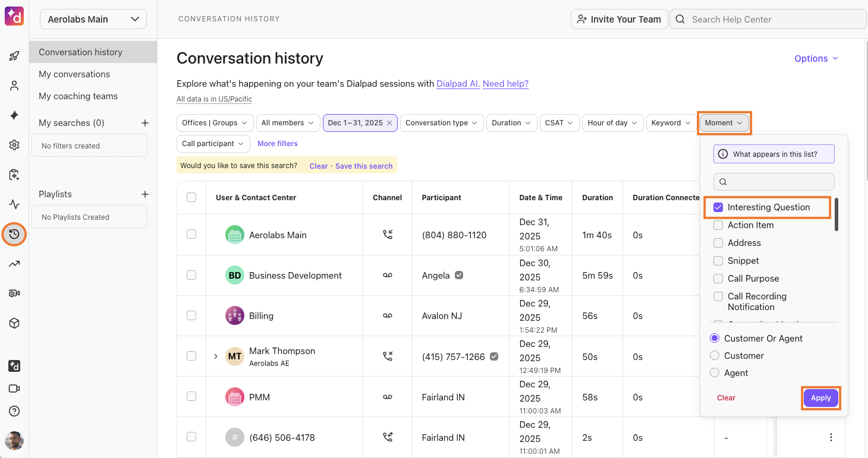The width and height of the screenshot is (868, 458).
Task: Open the analytics trend-line icon
Action: pos(14,263)
